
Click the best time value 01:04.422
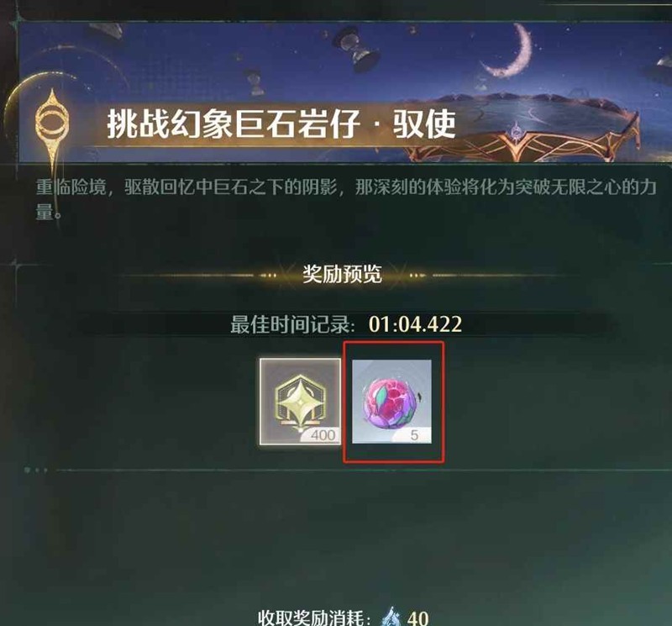pyautogui.click(x=415, y=324)
